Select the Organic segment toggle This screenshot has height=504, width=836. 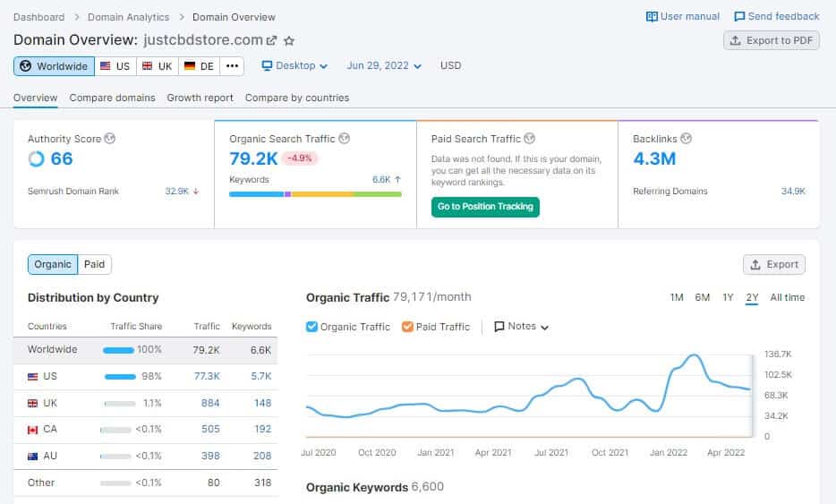click(x=53, y=265)
